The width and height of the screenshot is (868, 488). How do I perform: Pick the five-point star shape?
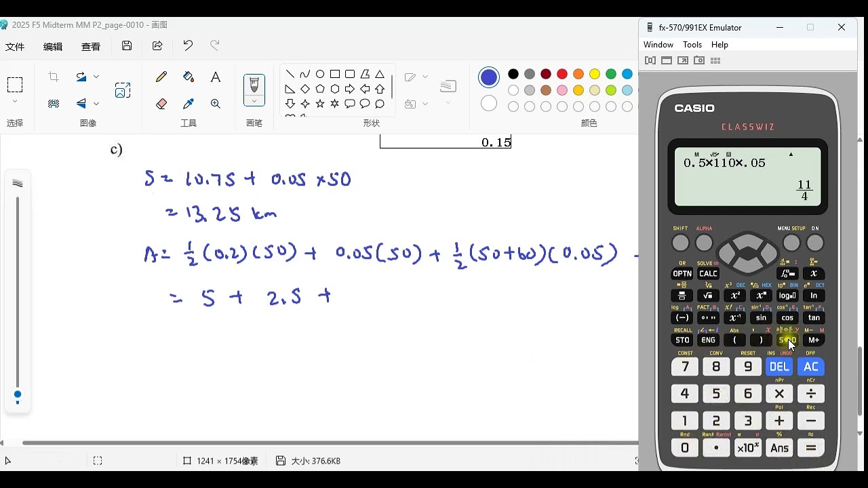[320, 104]
